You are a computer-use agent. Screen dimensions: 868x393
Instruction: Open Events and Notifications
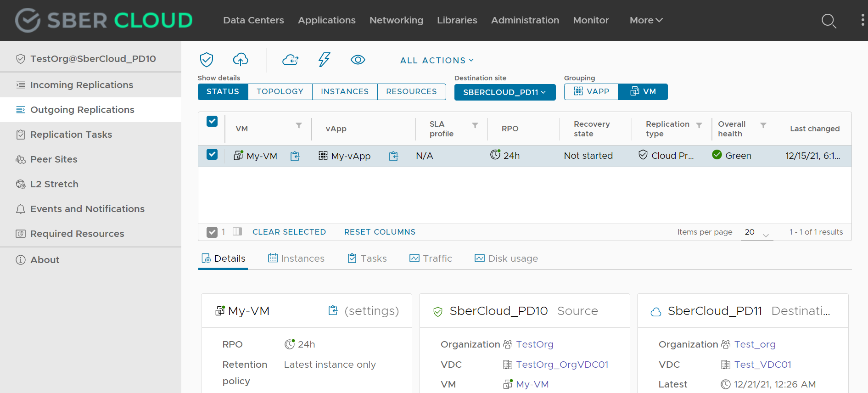[x=90, y=209]
